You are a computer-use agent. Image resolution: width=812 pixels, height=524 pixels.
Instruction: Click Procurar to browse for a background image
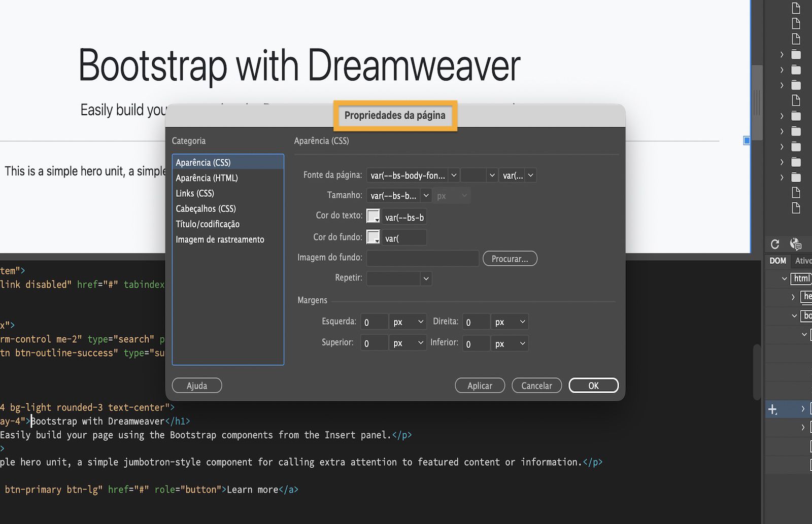510,259
